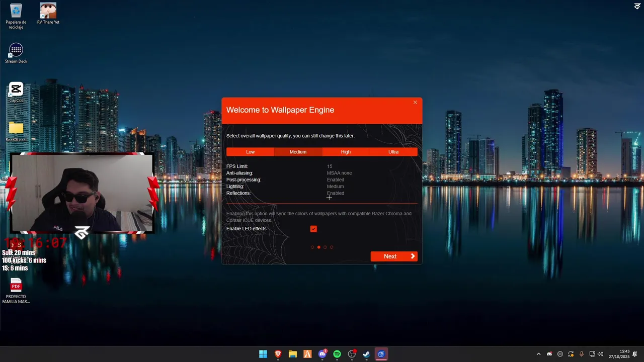Jump to the third wizard page dot
This screenshot has width=644, height=362.
(x=325, y=247)
